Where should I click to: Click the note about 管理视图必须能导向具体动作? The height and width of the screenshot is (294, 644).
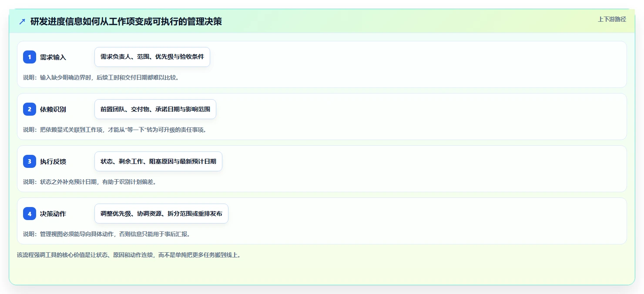[107, 234]
